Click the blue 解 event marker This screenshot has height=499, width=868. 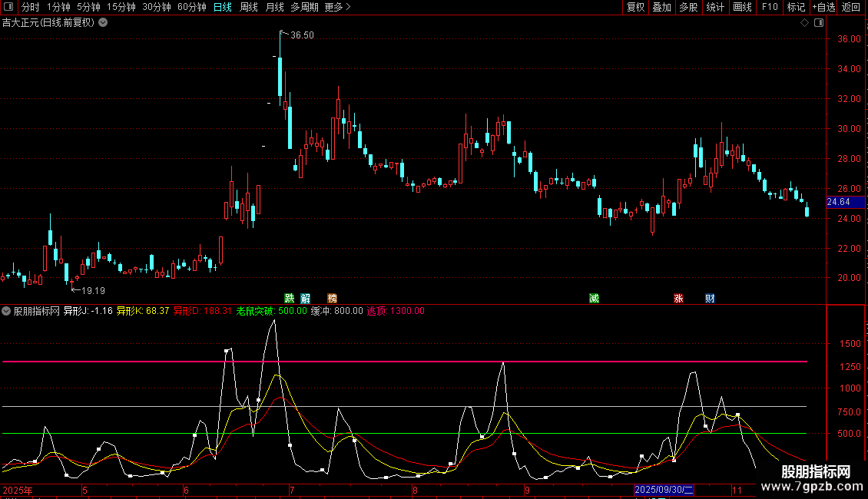(306, 298)
